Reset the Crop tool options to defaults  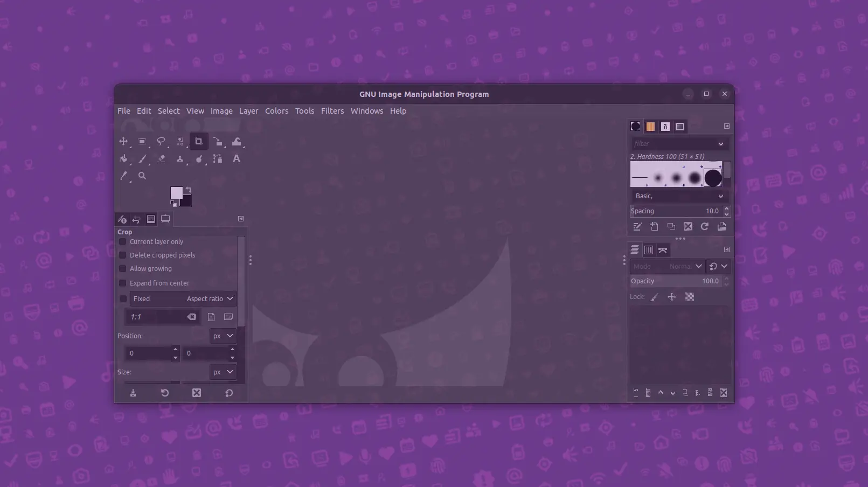click(228, 393)
